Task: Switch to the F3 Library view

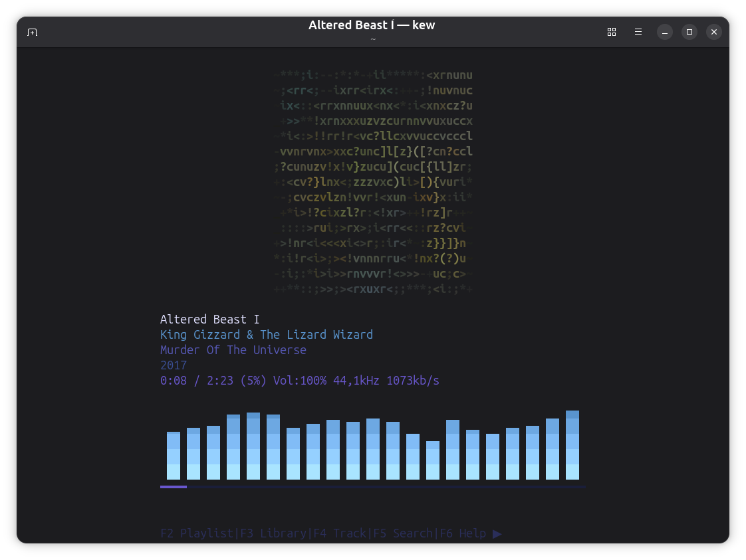Action: pos(273,533)
